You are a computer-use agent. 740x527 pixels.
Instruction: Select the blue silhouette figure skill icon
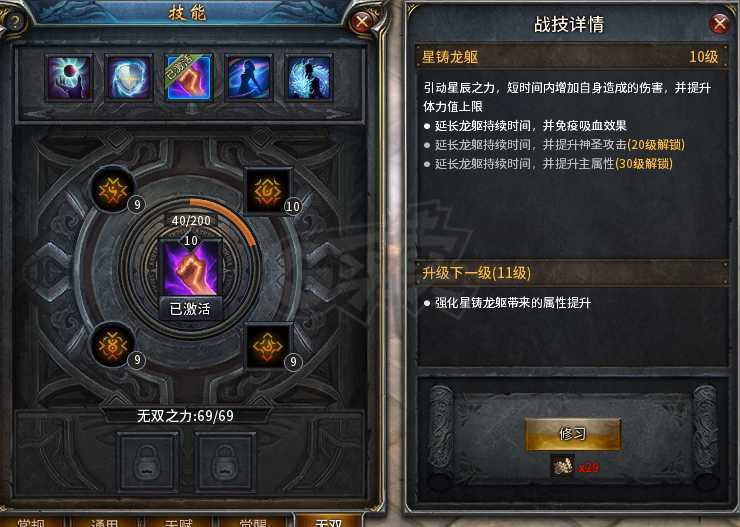click(249, 77)
